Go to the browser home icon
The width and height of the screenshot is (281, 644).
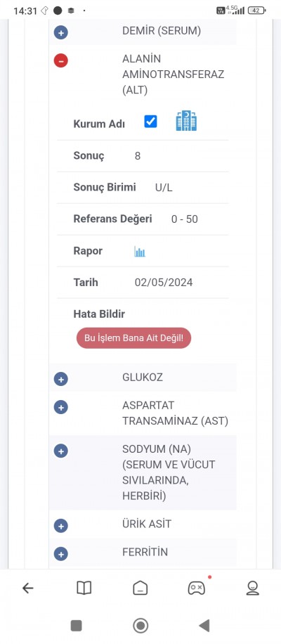[140, 588]
